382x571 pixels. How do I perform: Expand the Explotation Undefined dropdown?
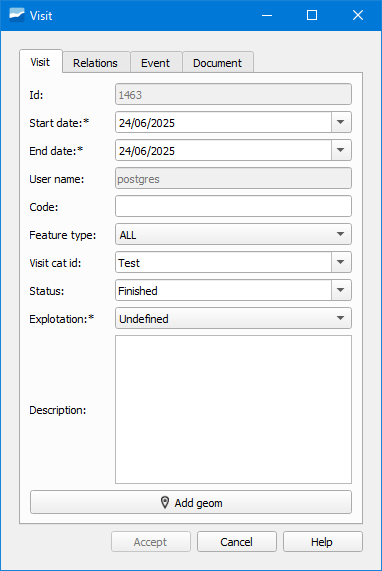[x=233, y=318]
